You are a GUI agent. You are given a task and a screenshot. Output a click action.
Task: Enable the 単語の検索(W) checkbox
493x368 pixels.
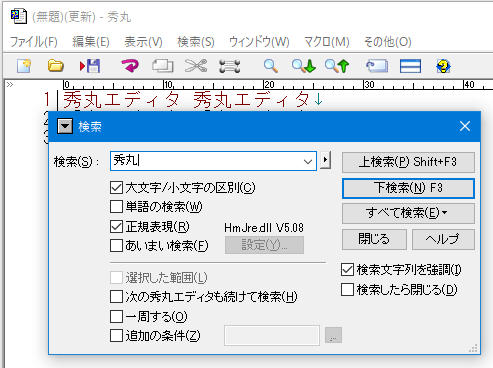116,207
